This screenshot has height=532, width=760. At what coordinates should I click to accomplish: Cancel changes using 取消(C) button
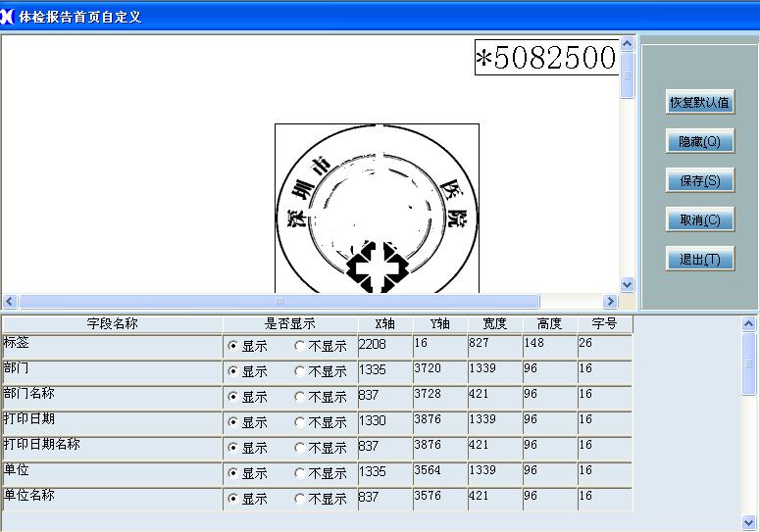[699, 220]
